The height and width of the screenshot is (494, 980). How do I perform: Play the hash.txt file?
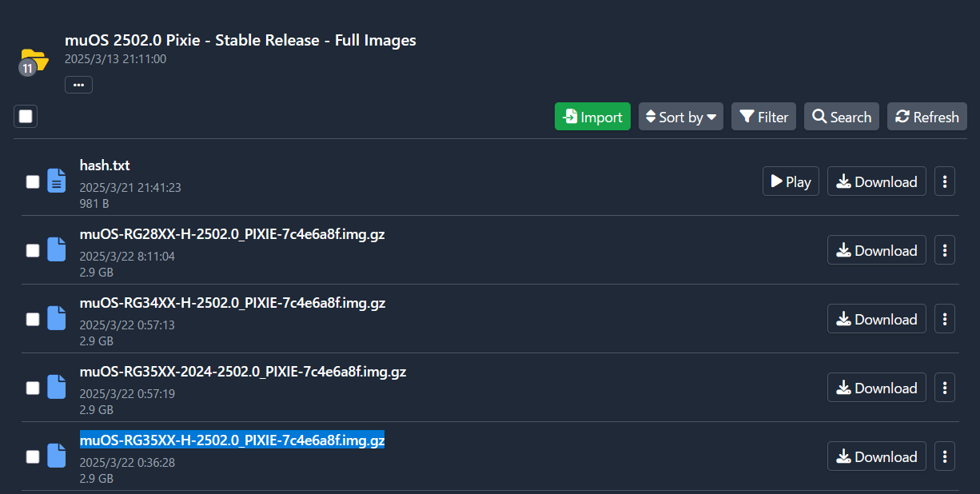tap(791, 181)
